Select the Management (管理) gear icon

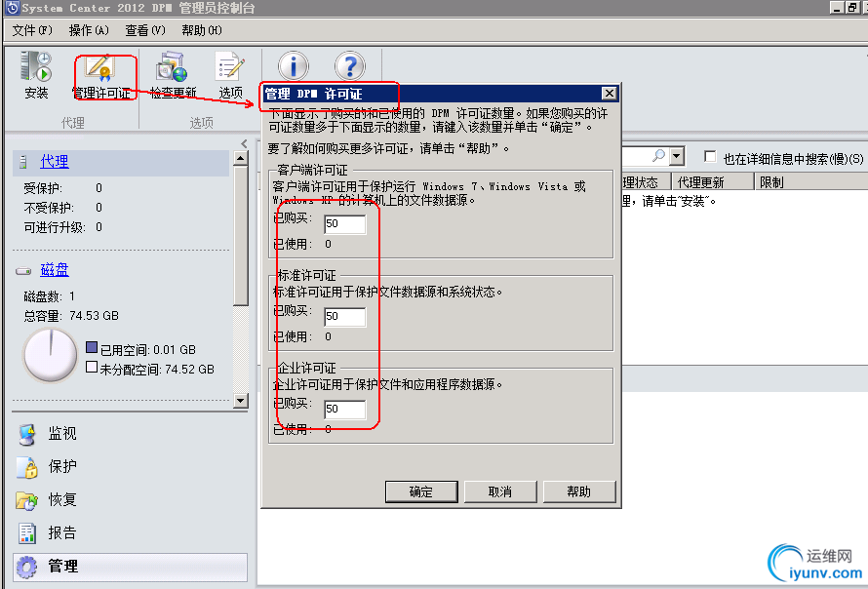[x=26, y=567]
